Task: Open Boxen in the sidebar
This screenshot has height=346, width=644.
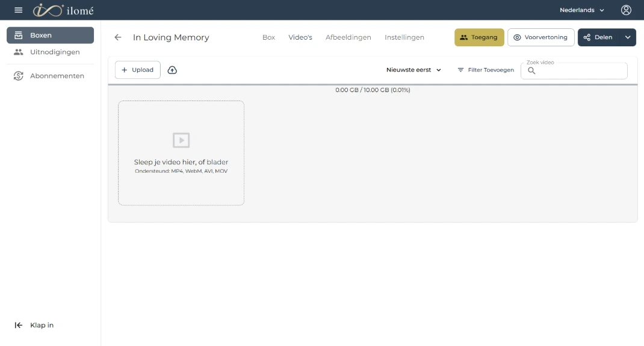Action: pyautogui.click(x=50, y=36)
